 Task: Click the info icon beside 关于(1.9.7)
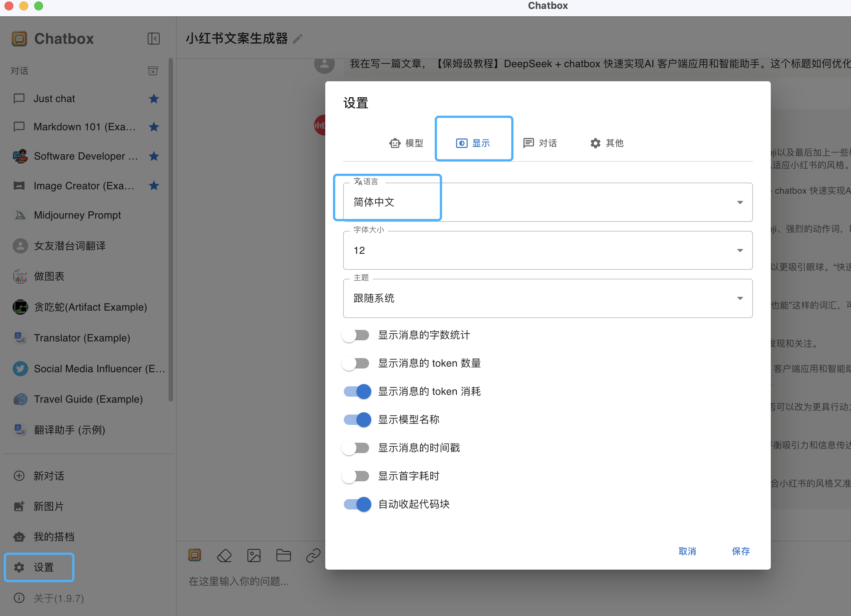pos(19,598)
